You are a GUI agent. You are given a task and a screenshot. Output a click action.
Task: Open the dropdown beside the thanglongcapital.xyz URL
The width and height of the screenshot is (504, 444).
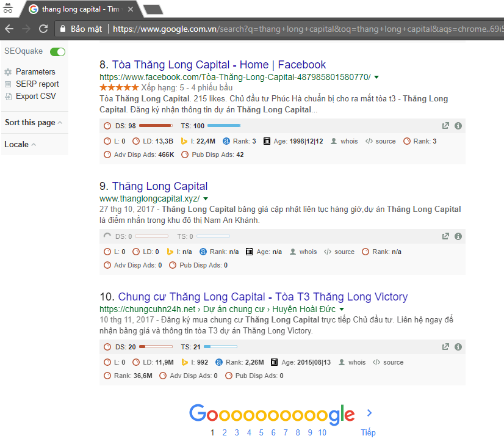pyautogui.click(x=206, y=199)
